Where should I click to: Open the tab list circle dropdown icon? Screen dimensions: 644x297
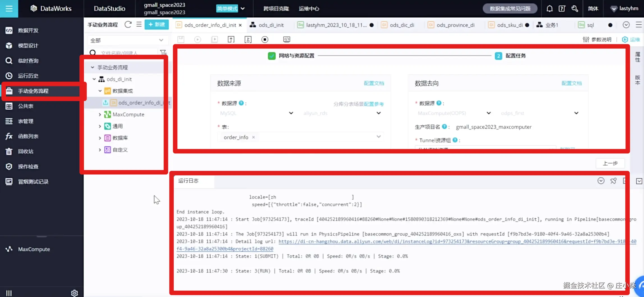point(626,25)
